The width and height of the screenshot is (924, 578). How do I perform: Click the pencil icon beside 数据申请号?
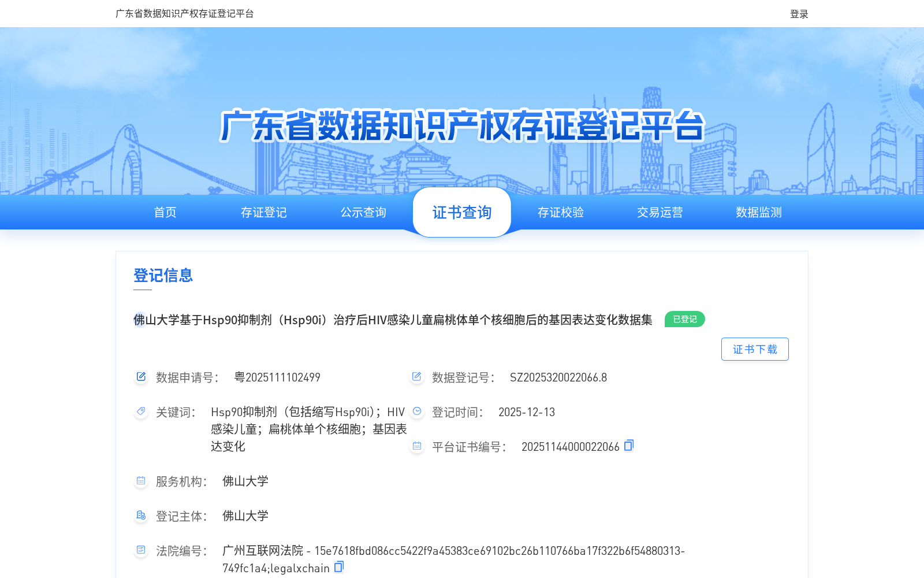(141, 377)
